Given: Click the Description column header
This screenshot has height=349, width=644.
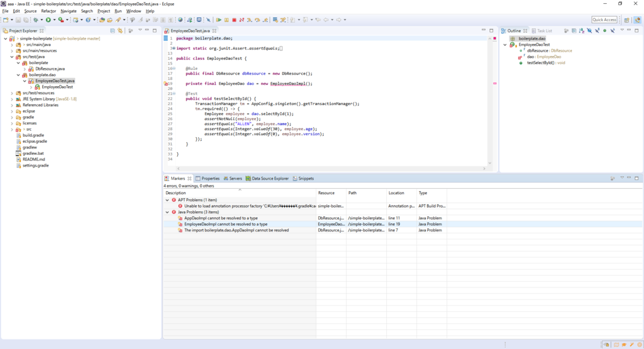Looking at the screenshot, I should tap(240, 193).
